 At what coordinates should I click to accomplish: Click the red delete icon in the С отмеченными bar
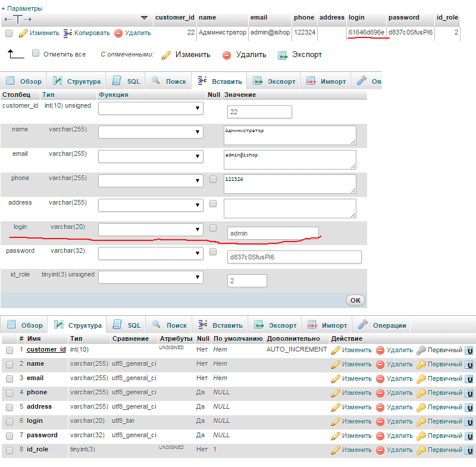(227, 55)
